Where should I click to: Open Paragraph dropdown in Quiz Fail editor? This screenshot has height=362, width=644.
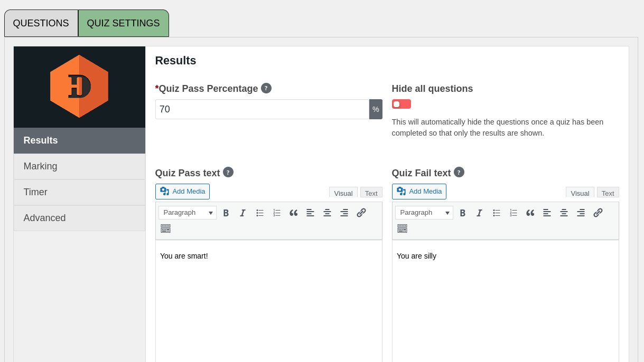[424, 213]
